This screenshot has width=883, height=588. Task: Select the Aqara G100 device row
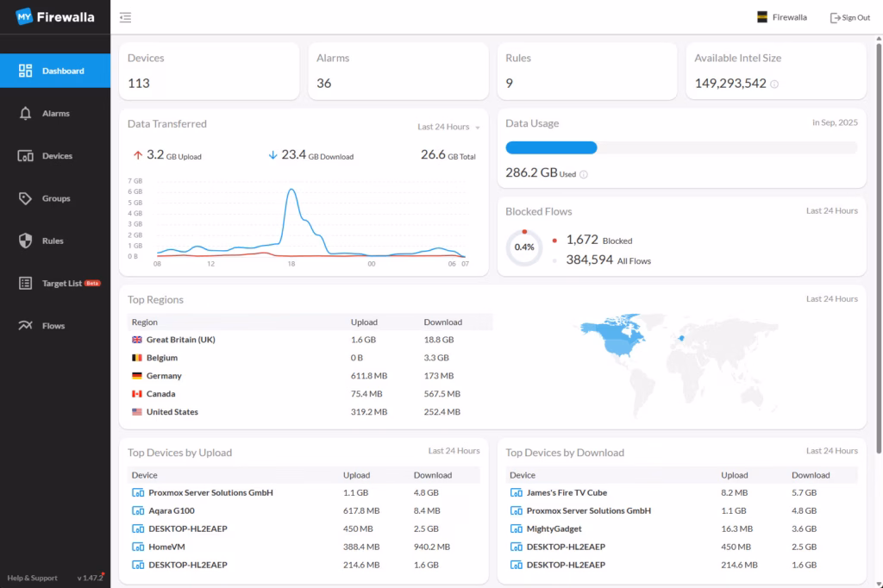(x=171, y=511)
